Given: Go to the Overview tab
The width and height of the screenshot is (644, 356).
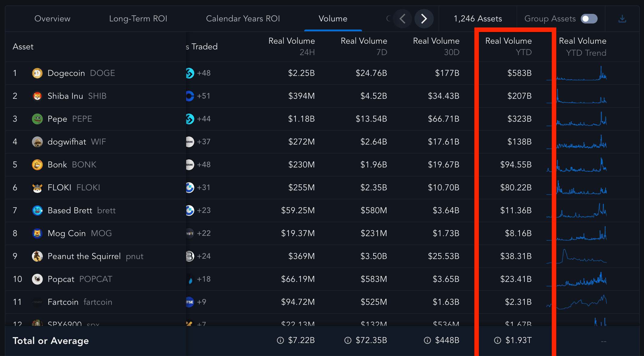Looking at the screenshot, I should (52, 19).
